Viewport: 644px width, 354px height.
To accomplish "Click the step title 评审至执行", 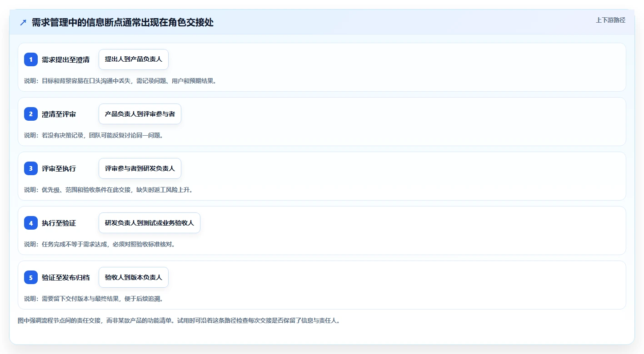I will (x=59, y=168).
